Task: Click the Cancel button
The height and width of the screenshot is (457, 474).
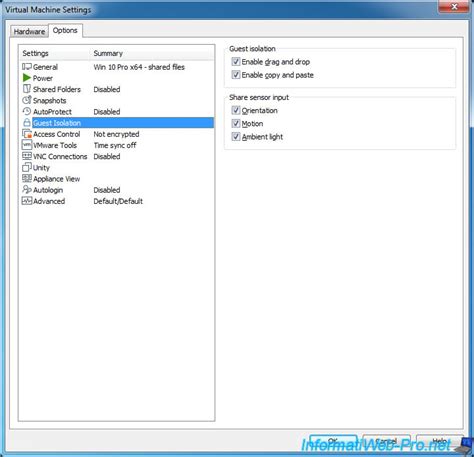Action: click(x=386, y=442)
